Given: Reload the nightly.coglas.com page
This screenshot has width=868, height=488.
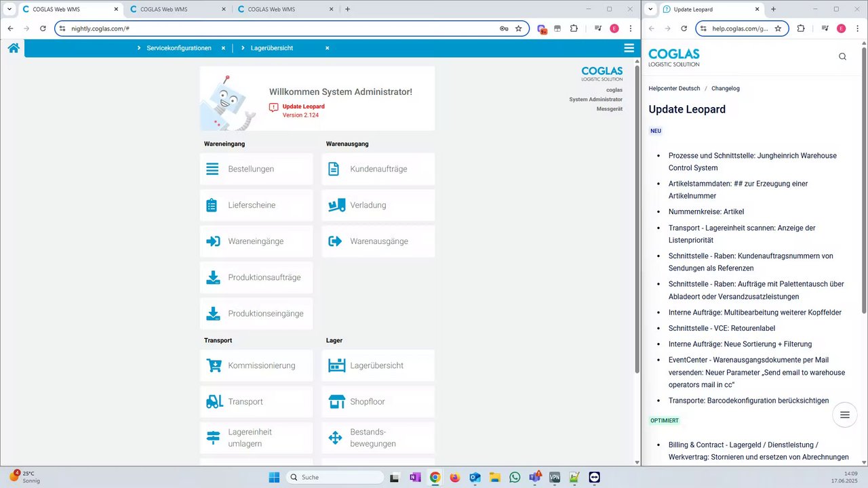Looking at the screenshot, I should point(43,28).
